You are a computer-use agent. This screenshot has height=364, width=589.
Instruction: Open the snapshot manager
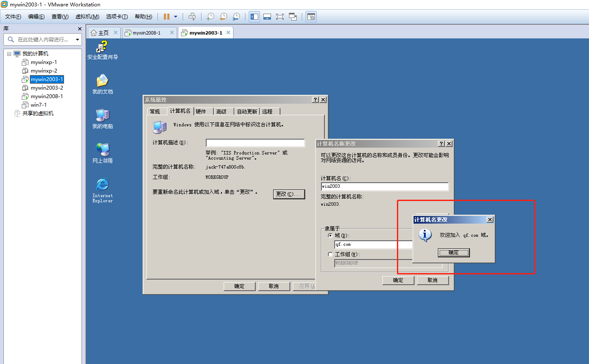click(x=236, y=17)
